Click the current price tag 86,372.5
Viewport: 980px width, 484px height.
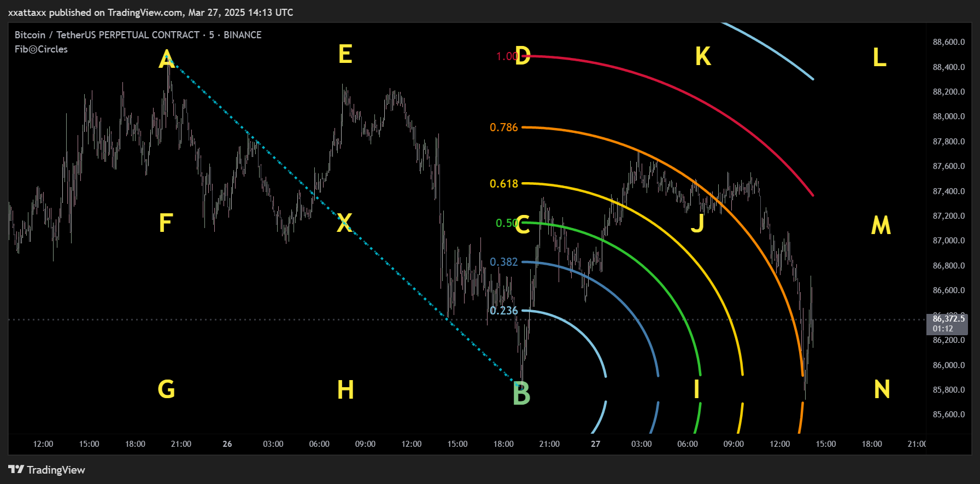click(949, 319)
